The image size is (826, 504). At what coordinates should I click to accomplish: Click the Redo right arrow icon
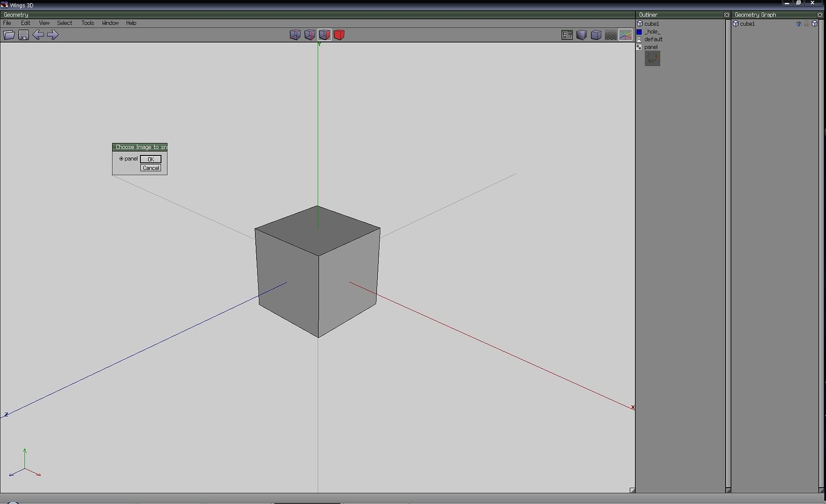tap(53, 35)
